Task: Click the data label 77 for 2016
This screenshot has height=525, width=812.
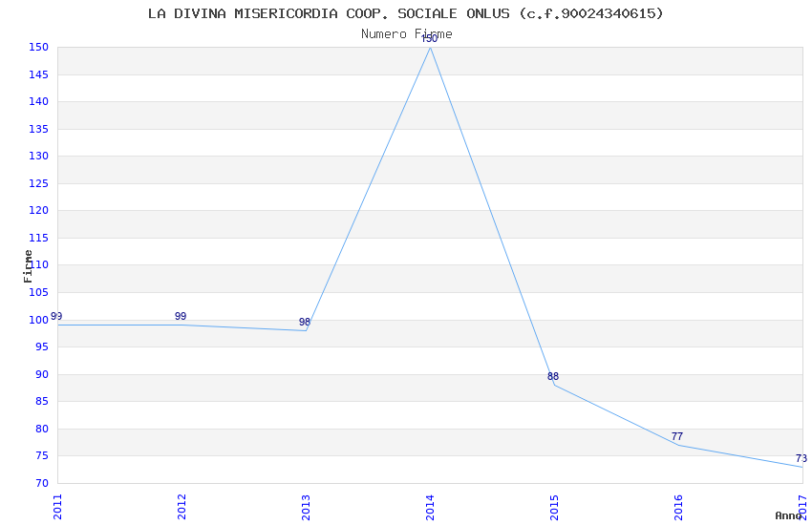Action: [x=677, y=436]
